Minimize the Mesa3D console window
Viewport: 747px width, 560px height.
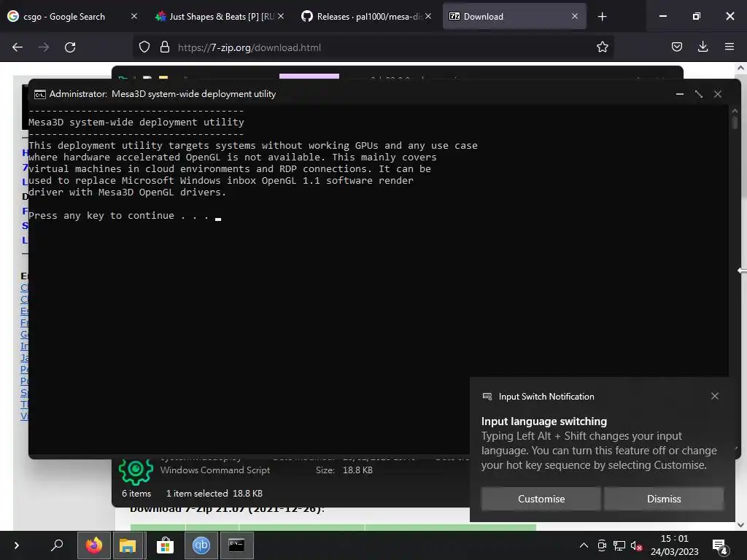680,94
